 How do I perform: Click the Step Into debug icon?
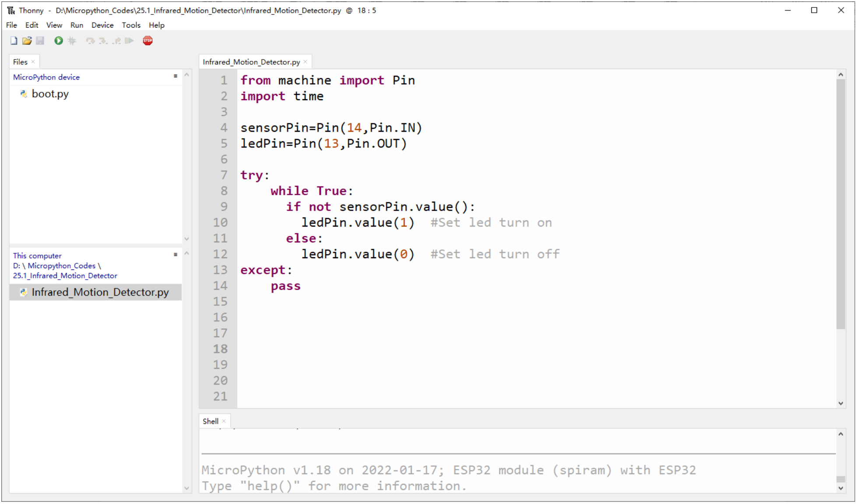click(103, 41)
